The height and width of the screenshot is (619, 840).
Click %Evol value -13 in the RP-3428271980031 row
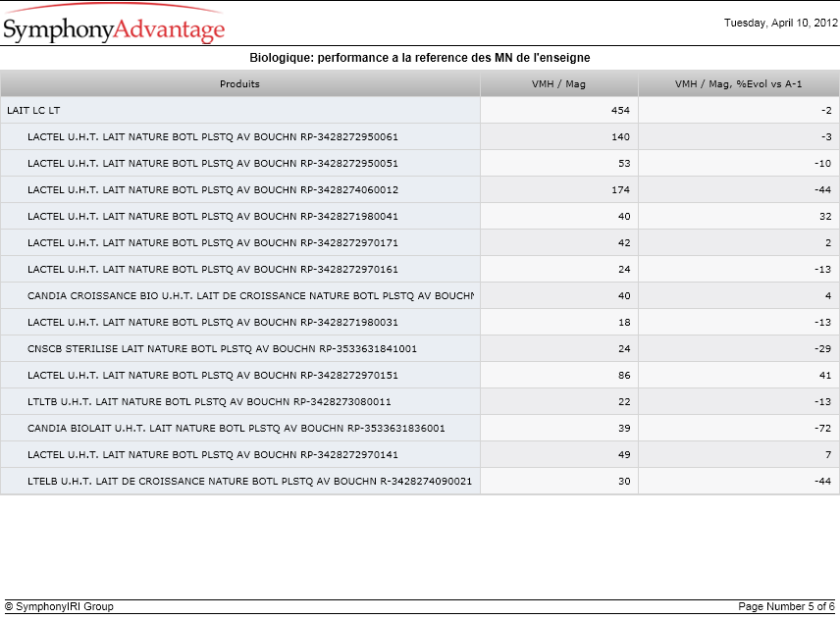[823, 323]
